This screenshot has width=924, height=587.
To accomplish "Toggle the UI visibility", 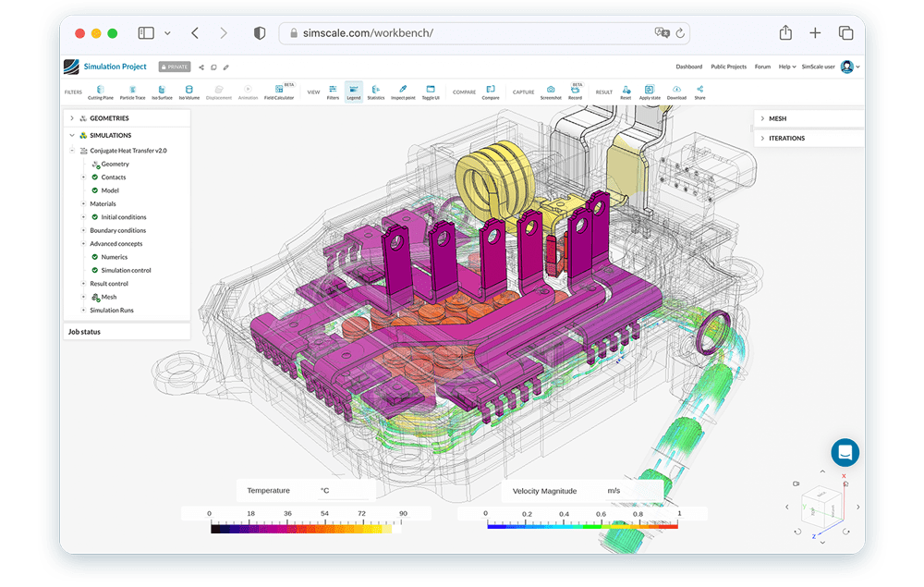I will (x=431, y=92).
